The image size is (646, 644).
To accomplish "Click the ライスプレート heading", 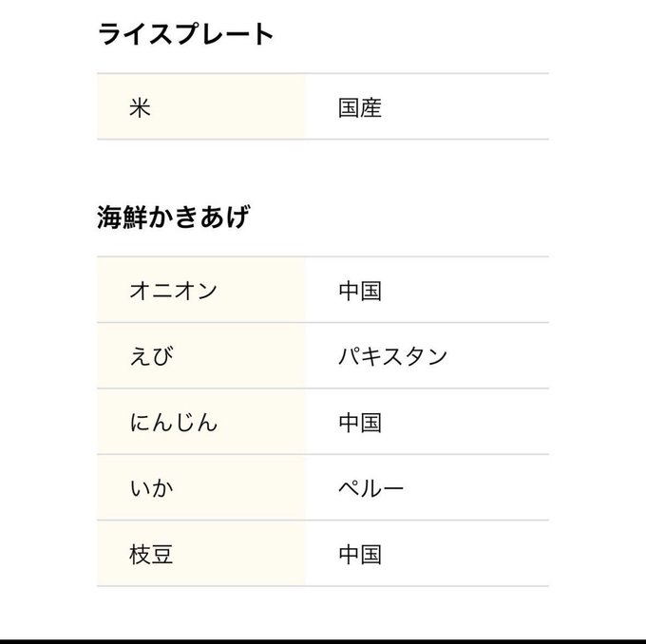I will pos(185,35).
